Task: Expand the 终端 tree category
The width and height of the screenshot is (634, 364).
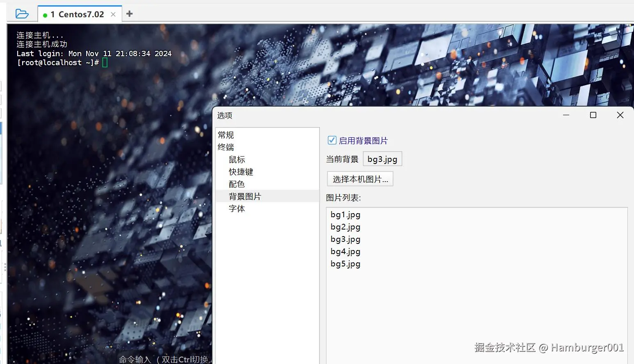Action: pos(226,147)
